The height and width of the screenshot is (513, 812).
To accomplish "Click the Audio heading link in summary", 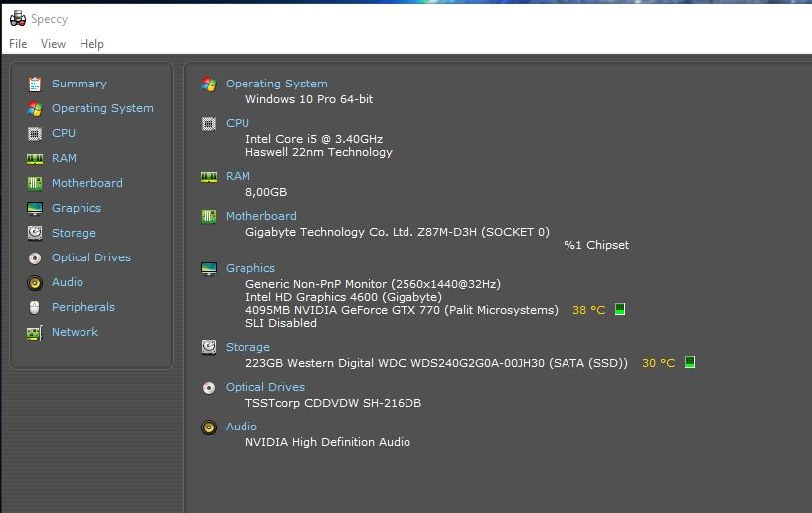I will (242, 427).
